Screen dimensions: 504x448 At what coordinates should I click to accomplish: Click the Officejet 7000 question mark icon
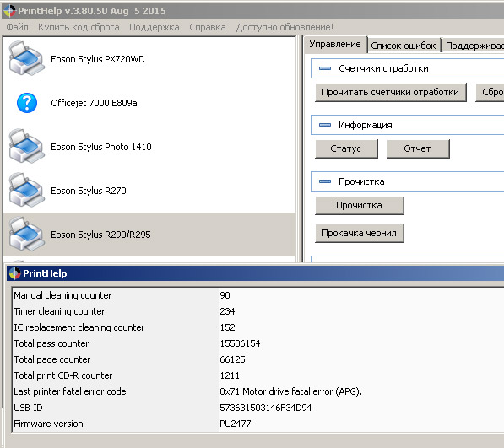coord(27,103)
